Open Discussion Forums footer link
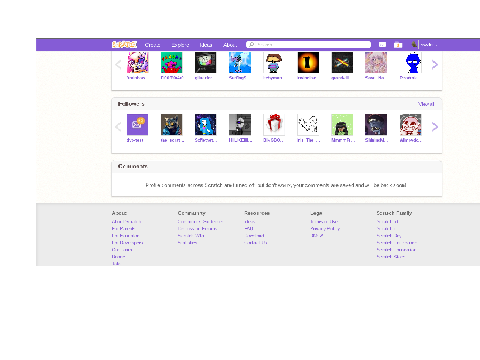 [197, 229]
